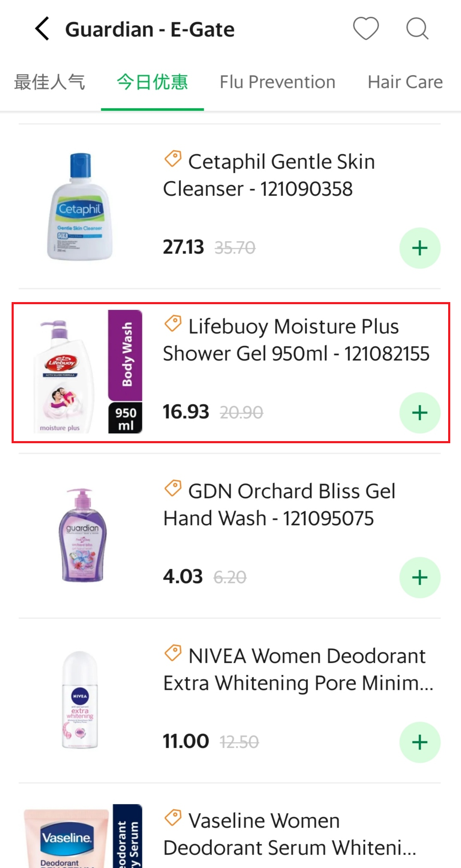Image resolution: width=461 pixels, height=868 pixels.
Task: View Vaseline deodorant serum image
Action: click(82, 837)
